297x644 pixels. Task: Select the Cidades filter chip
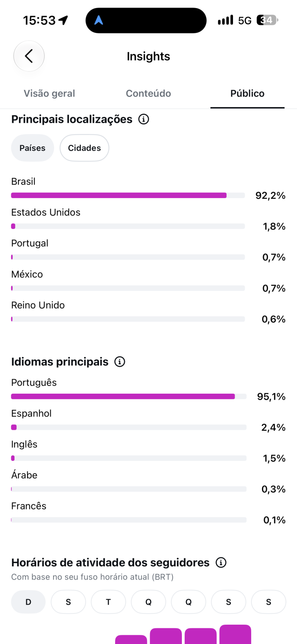[85, 148]
